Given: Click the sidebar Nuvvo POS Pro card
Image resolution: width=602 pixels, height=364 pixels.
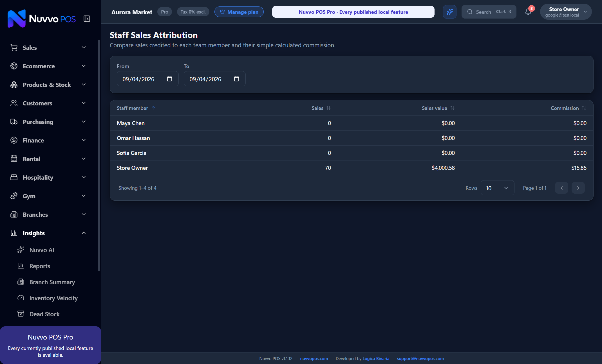Looking at the screenshot, I should tap(50, 345).
